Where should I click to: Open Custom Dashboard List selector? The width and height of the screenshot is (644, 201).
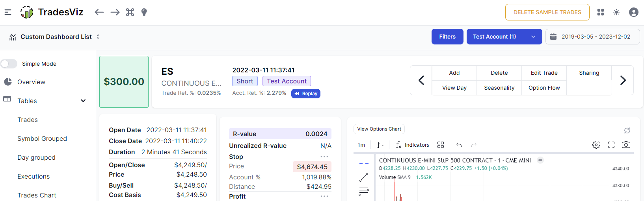pyautogui.click(x=55, y=37)
